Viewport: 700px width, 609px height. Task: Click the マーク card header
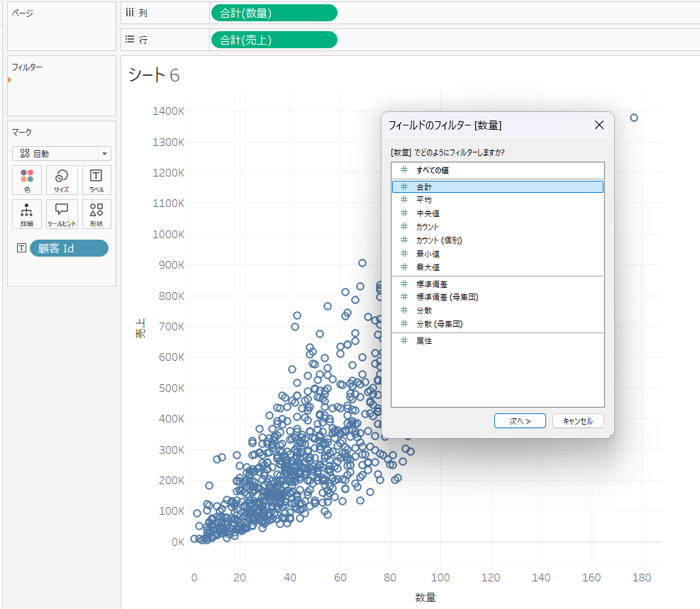click(21, 132)
